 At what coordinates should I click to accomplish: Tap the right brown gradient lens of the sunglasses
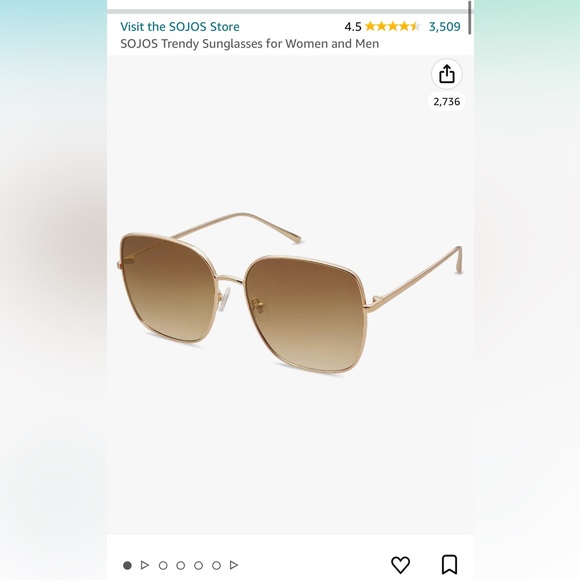coord(304,314)
